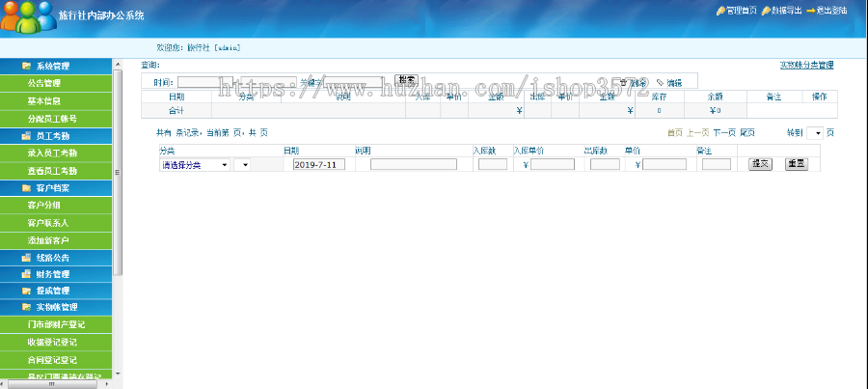The height and width of the screenshot is (389, 868).
Task: Click the trash icon for 删除
Action: [x=623, y=83]
